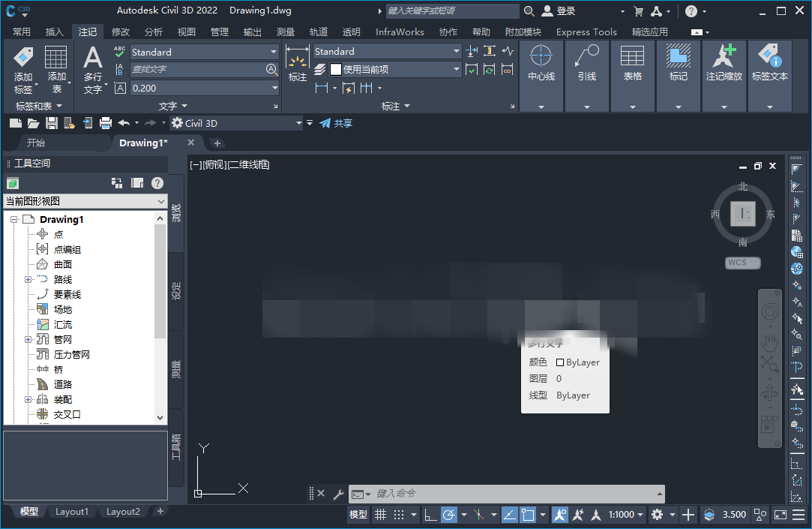Toggle ortho mode in status bar
The image size is (812, 529).
[430, 515]
